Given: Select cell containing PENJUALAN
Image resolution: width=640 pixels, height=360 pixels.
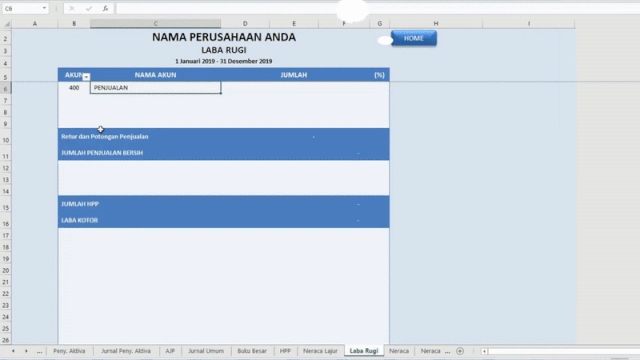Looking at the screenshot, I should pyautogui.click(x=156, y=88).
